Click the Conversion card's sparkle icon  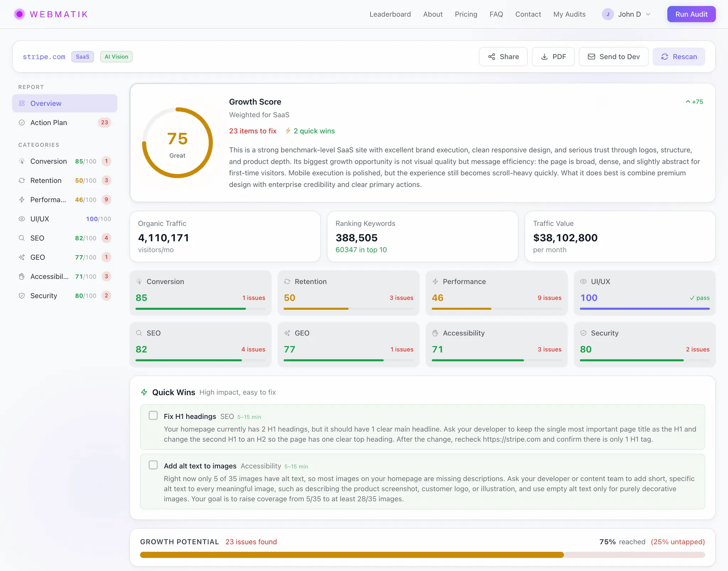point(139,281)
